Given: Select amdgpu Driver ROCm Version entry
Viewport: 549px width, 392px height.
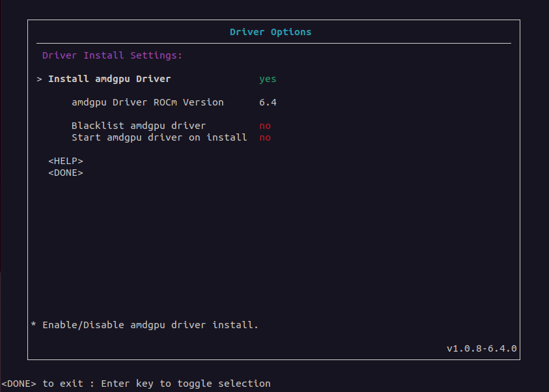Looking at the screenshot, I should (147, 102).
